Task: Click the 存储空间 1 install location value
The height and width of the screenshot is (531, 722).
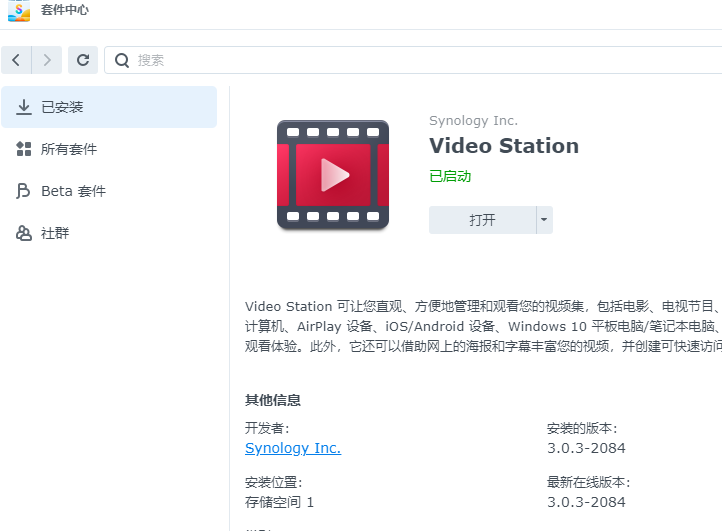Action: [279, 502]
